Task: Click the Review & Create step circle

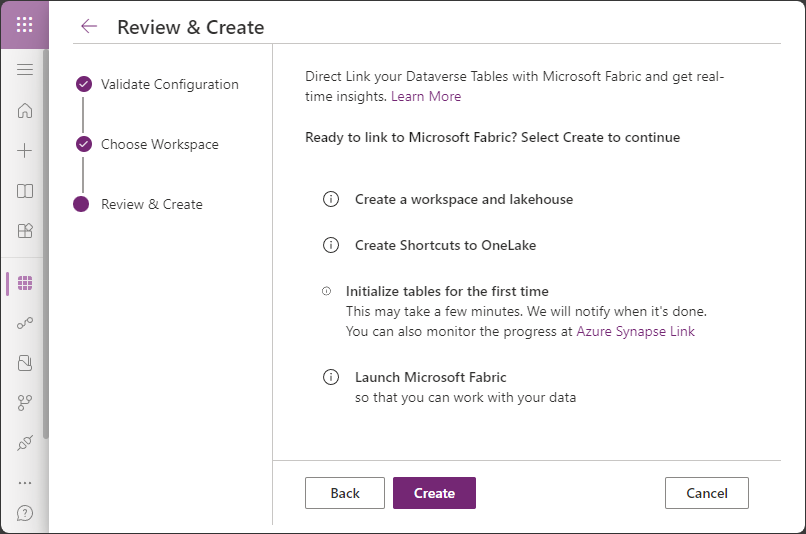Action: [81, 204]
